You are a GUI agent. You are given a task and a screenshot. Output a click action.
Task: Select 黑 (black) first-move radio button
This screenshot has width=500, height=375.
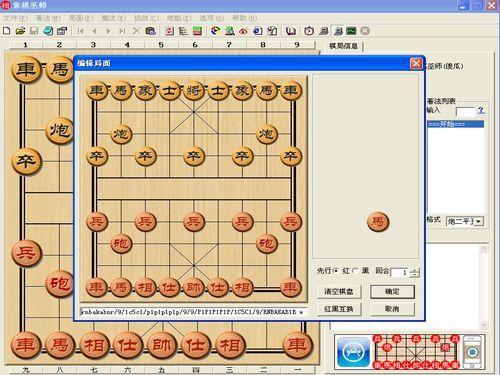click(355, 271)
